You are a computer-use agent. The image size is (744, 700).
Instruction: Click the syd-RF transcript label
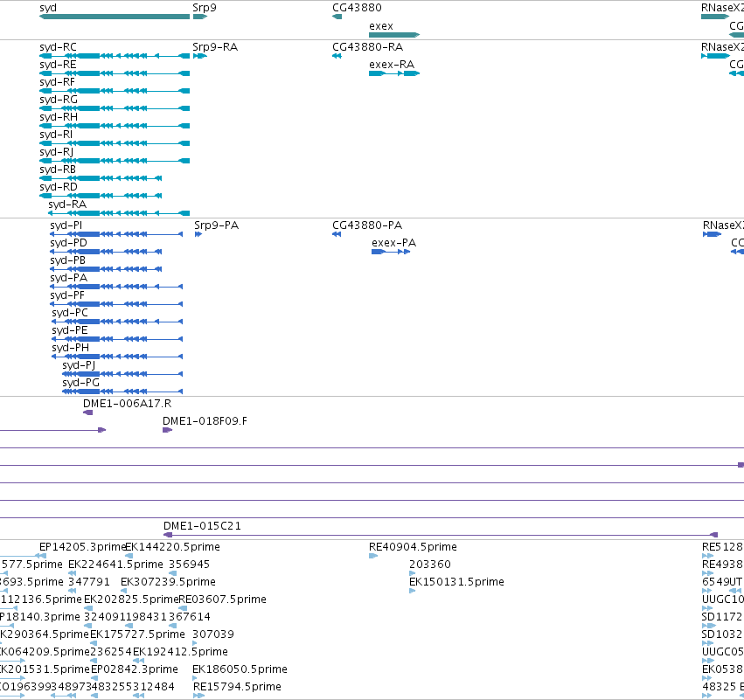[x=58, y=82]
